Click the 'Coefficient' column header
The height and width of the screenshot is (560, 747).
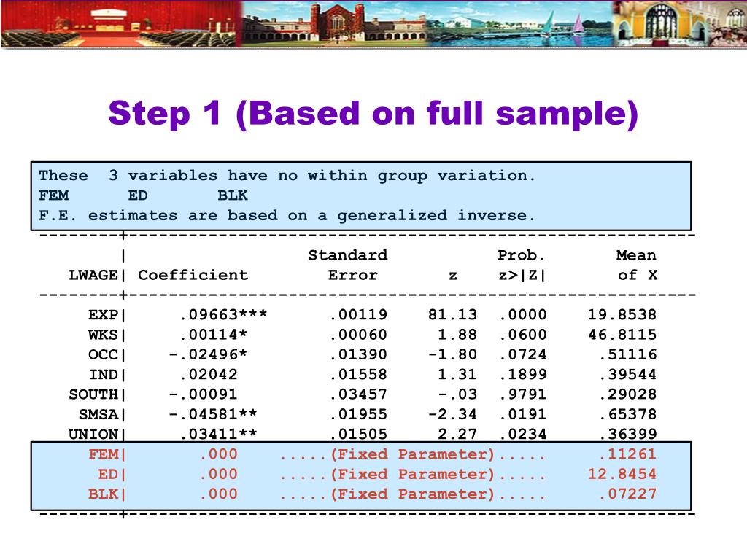pyautogui.click(x=193, y=275)
